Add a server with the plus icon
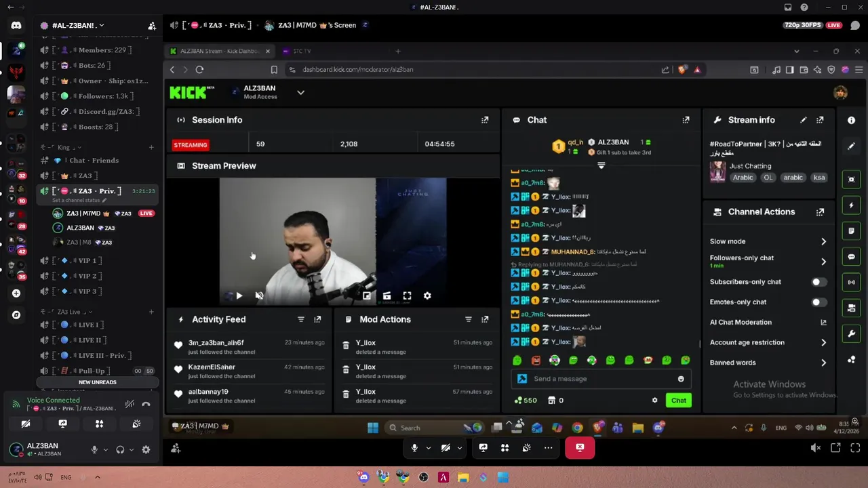This screenshot has height=488, width=868. coord(16,293)
